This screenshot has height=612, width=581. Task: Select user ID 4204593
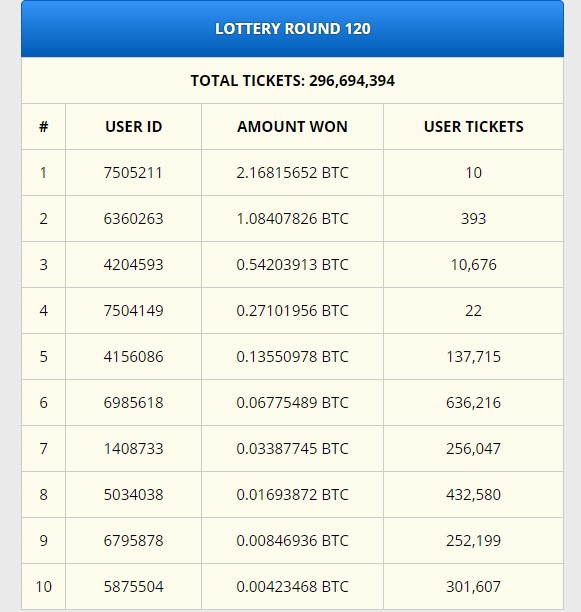133,265
